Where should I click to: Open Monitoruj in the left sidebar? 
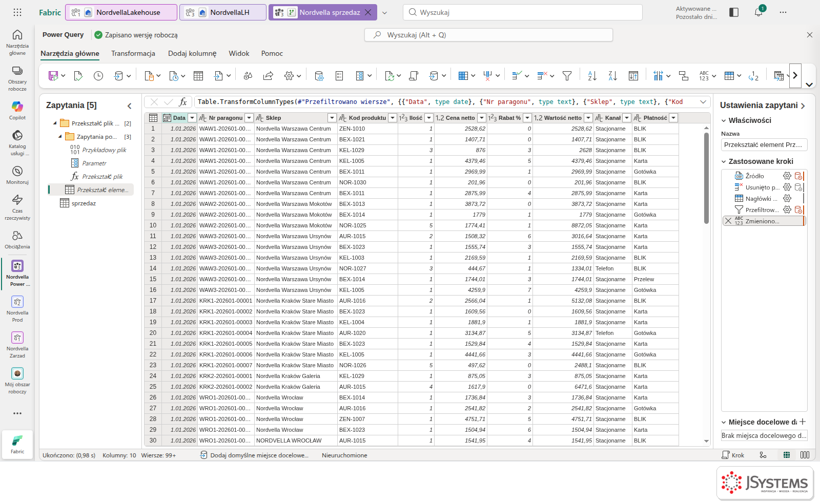[17, 175]
